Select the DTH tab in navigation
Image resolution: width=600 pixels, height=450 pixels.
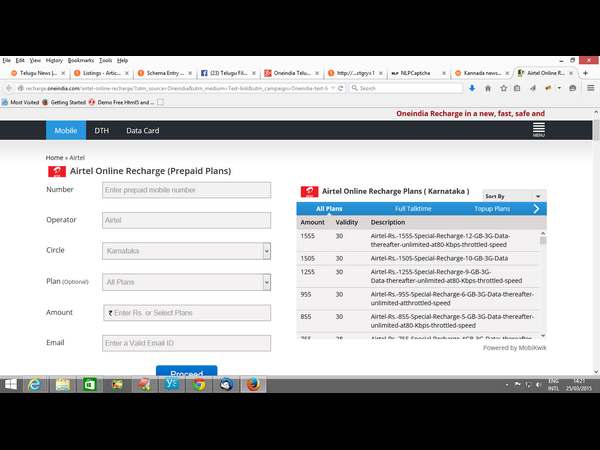coord(101,131)
